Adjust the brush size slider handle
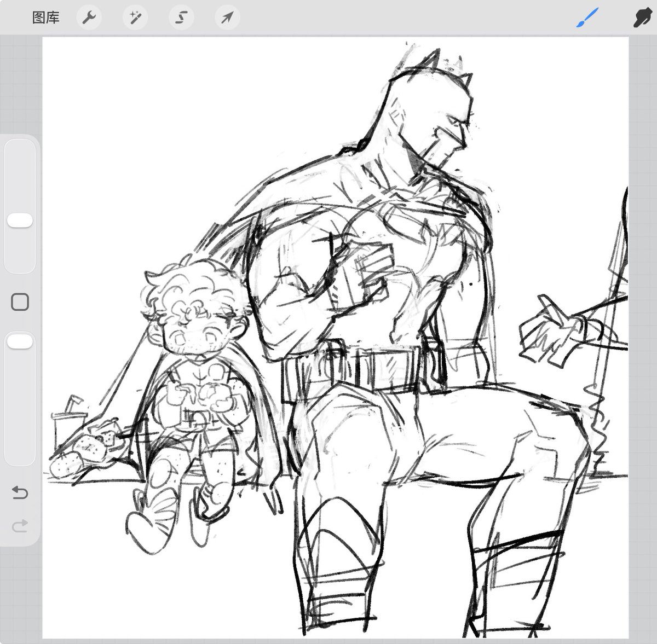Screen dimensions: 657x644 (x=20, y=221)
